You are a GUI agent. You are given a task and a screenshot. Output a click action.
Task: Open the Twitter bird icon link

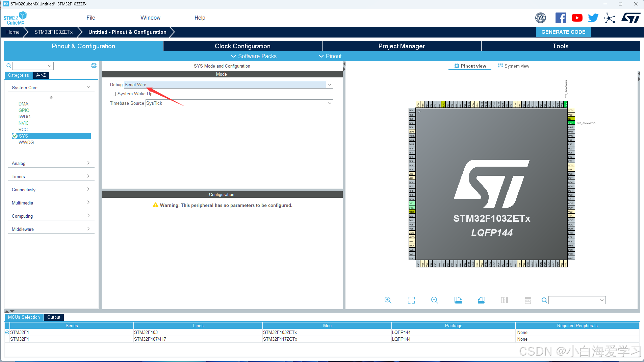point(593,18)
